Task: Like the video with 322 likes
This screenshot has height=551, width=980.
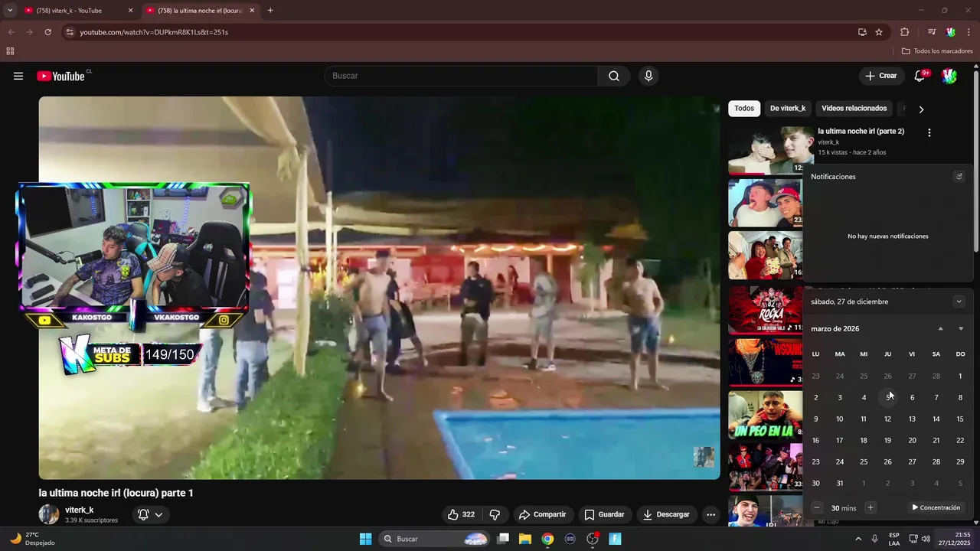Action: (461, 514)
